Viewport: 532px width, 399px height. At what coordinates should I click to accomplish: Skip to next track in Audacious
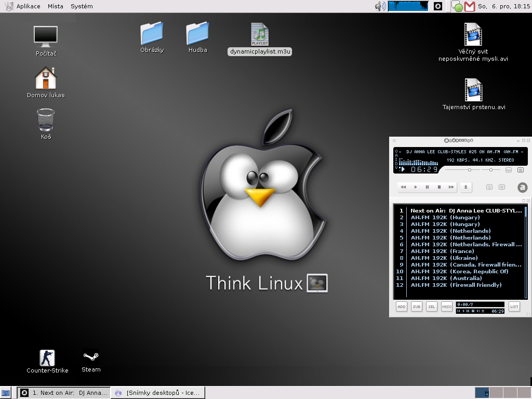pyautogui.click(x=451, y=187)
